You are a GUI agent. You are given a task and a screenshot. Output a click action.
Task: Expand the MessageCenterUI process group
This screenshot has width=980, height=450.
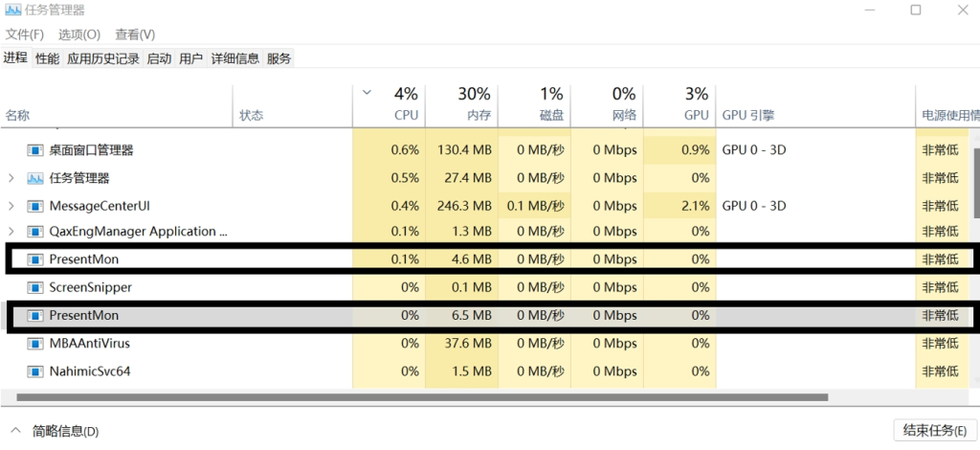pos(11,206)
